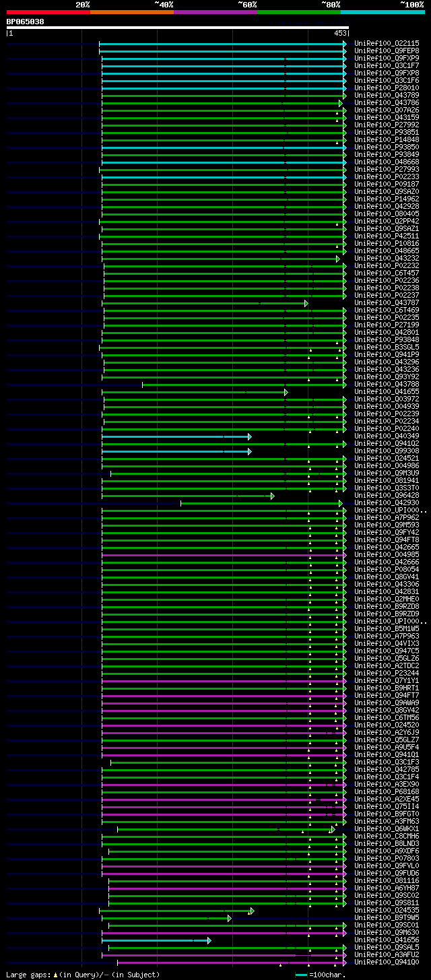The width and height of the screenshot is (431, 980).
Task: Select the UniRef100_Q7Y1Y1 entry
Action: pyautogui.click(x=387, y=681)
